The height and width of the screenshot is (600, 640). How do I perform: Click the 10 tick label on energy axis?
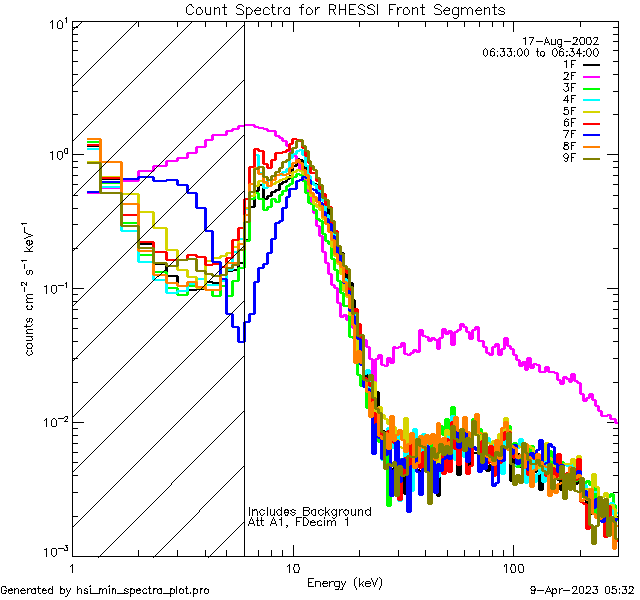pos(292,567)
